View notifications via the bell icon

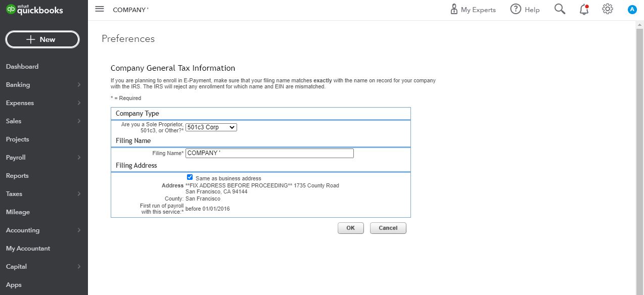583,9
